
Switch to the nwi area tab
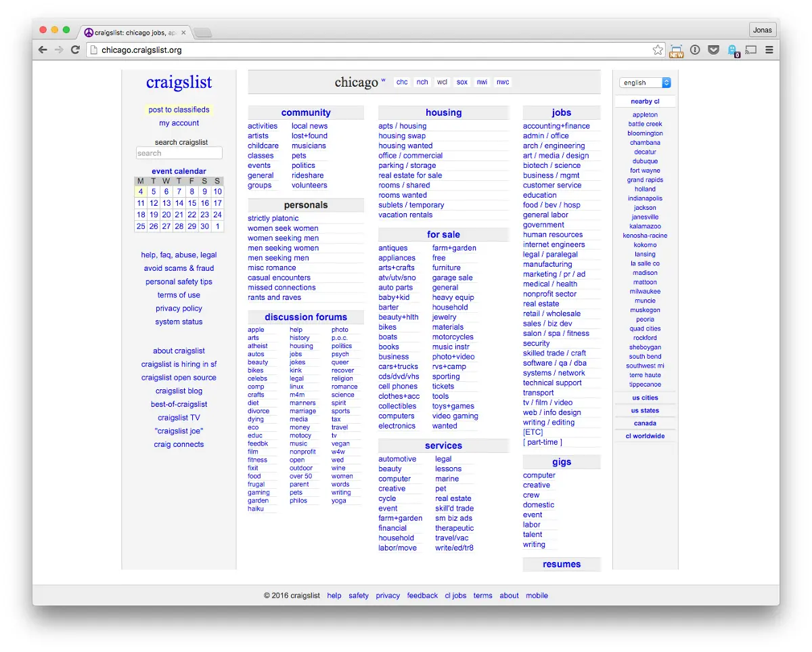(x=482, y=82)
